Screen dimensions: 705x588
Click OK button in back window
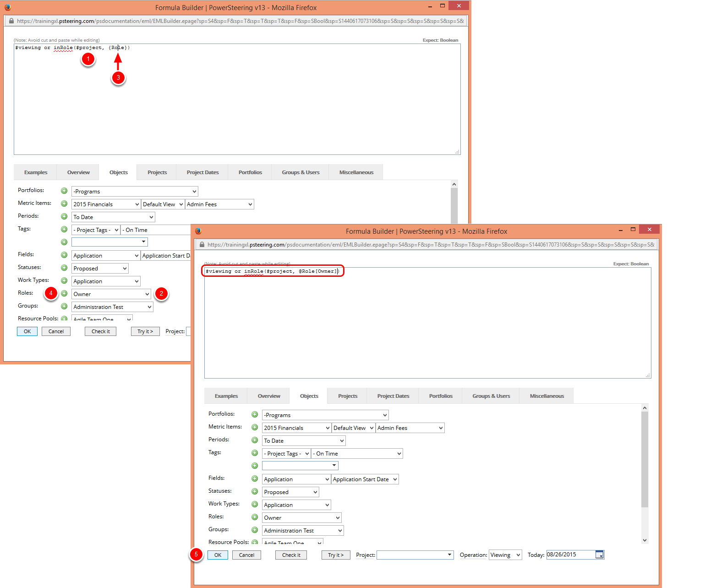pyautogui.click(x=27, y=331)
